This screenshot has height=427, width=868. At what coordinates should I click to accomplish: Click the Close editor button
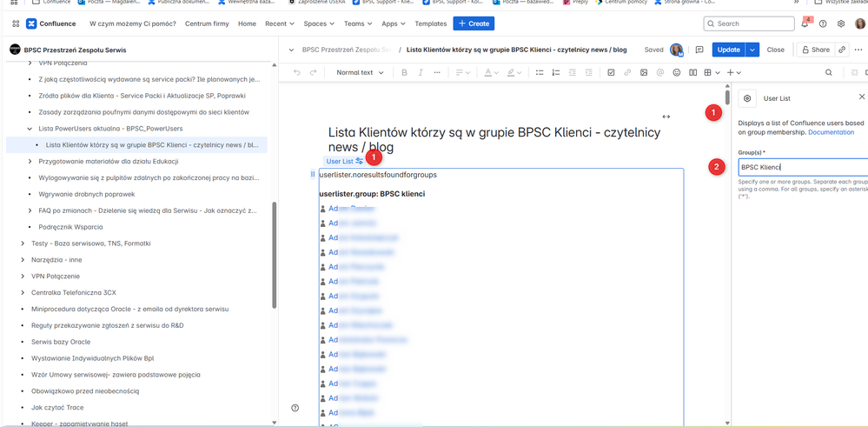tap(775, 50)
